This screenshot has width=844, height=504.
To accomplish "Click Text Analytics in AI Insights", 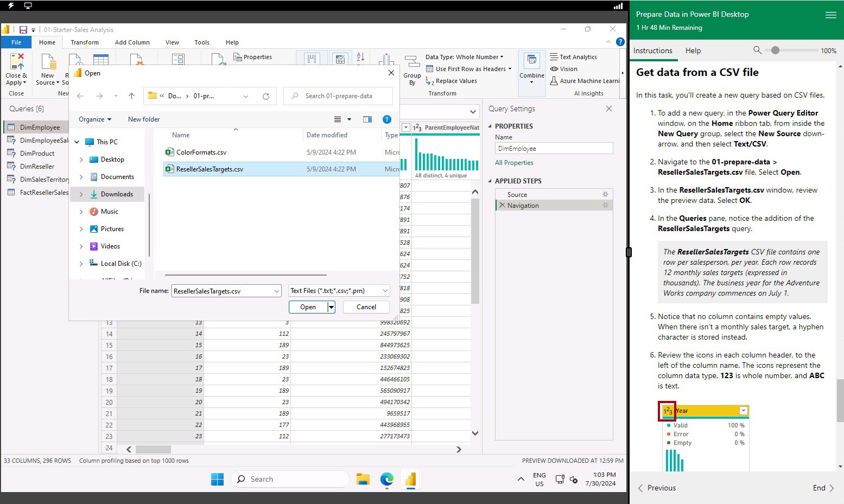I will coord(574,57).
